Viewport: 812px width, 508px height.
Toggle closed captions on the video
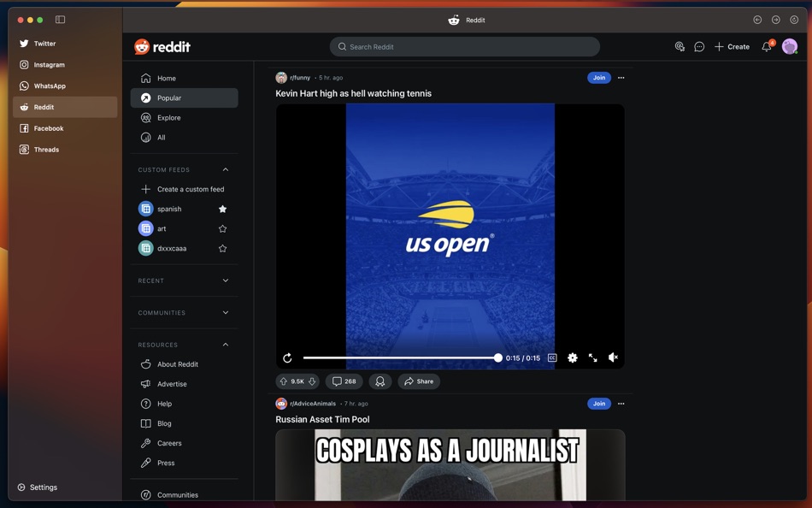click(552, 357)
